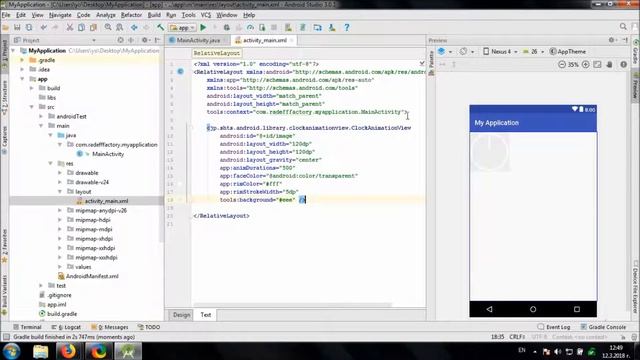
Task: Open the Messages tool window
Action: (109, 327)
